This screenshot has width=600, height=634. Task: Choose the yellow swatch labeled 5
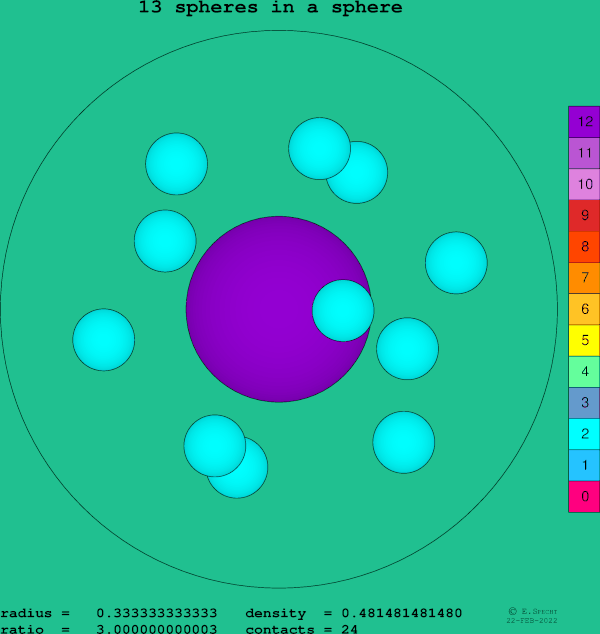tap(584, 340)
